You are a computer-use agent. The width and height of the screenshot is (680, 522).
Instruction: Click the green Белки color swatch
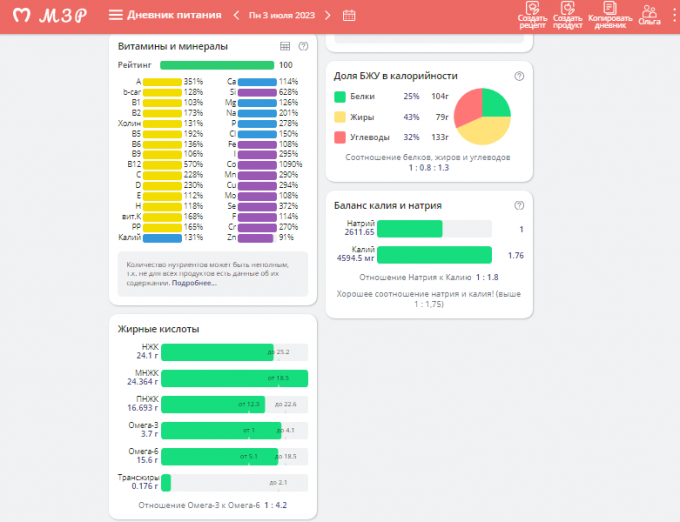click(x=340, y=97)
